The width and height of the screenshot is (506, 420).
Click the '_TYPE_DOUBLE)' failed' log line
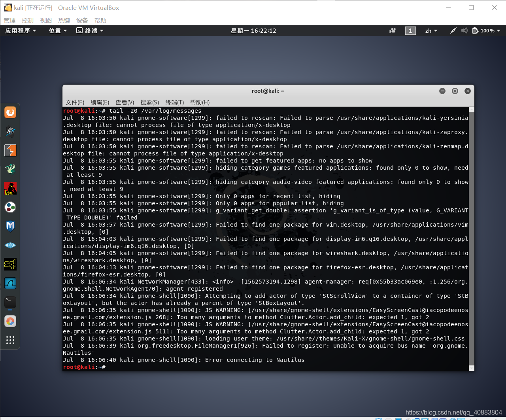pyautogui.click(x=100, y=218)
